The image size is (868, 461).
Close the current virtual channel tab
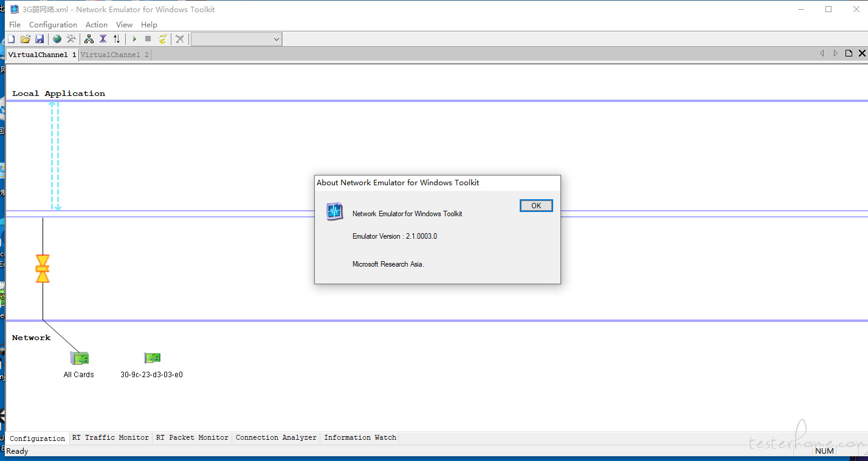click(862, 53)
